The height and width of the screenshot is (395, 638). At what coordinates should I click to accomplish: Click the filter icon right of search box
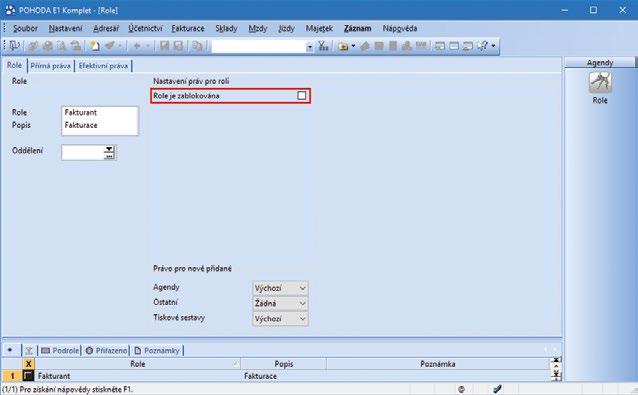coord(323,46)
